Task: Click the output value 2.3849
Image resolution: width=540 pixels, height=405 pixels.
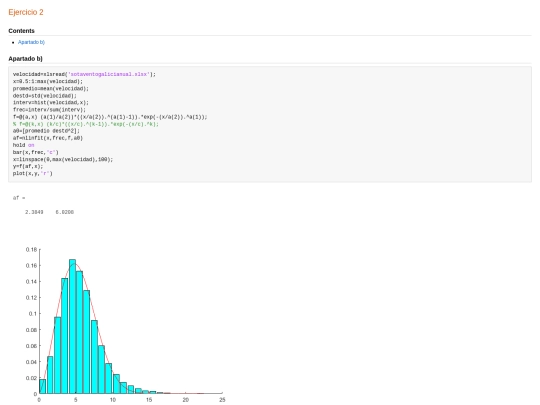Action: pyautogui.click(x=34, y=212)
